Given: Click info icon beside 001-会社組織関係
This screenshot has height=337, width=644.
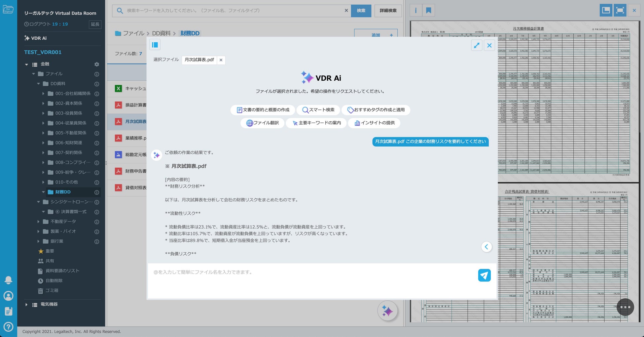Looking at the screenshot, I should (x=97, y=94).
